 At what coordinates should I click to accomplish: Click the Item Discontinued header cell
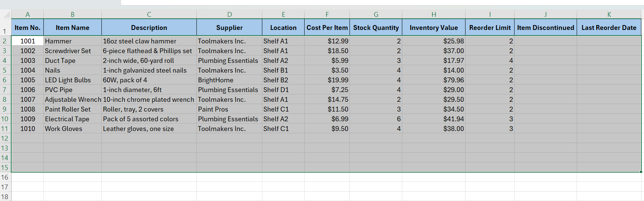coord(545,28)
